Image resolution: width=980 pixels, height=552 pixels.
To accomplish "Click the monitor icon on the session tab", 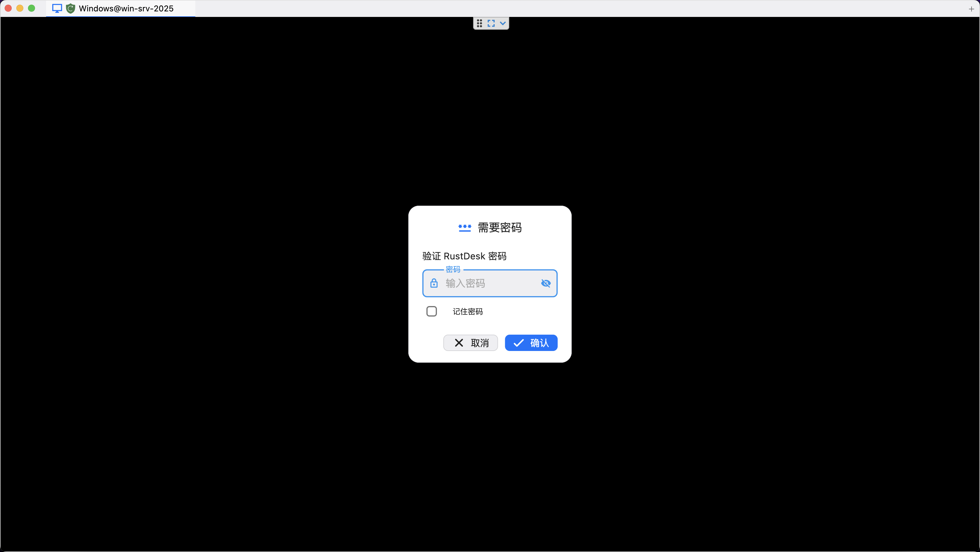I will 57,8.
